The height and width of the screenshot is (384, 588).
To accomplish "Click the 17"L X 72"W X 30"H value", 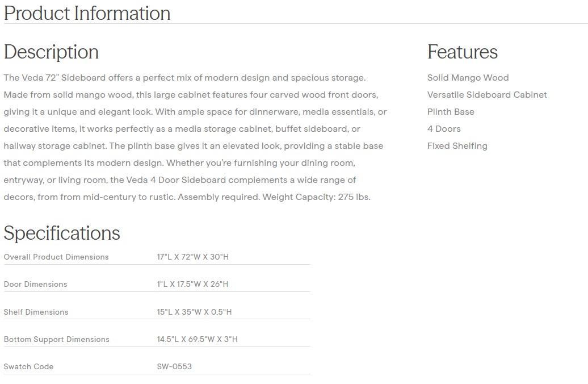I will pyautogui.click(x=192, y=257).
